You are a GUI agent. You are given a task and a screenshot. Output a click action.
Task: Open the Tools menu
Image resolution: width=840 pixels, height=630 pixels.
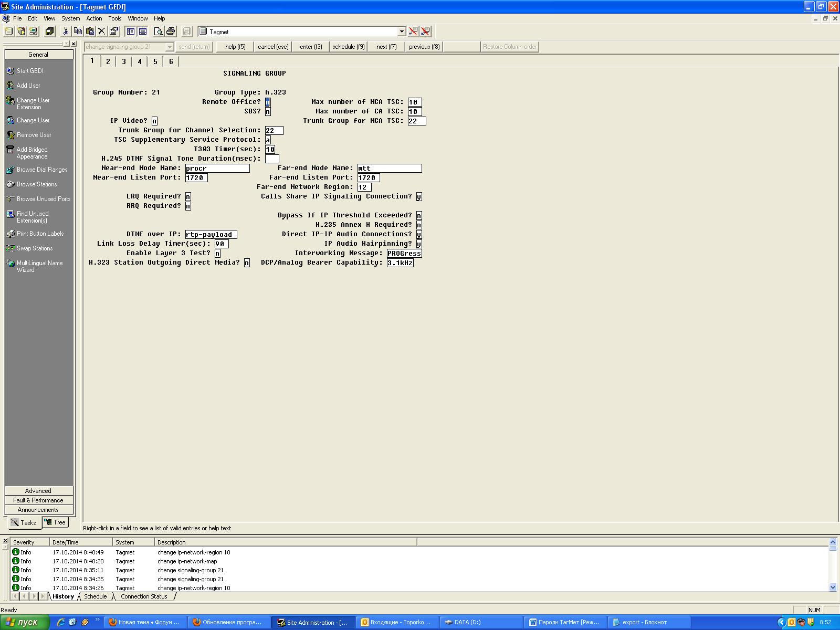pyautogui.click(x=114, y=18)
